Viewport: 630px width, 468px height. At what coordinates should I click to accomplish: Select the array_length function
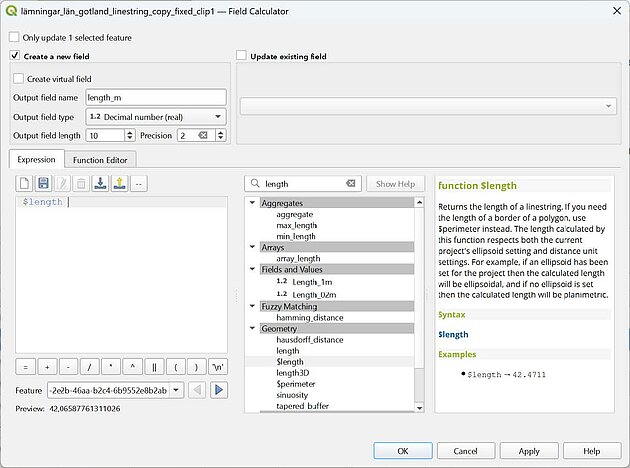(298, 258)
